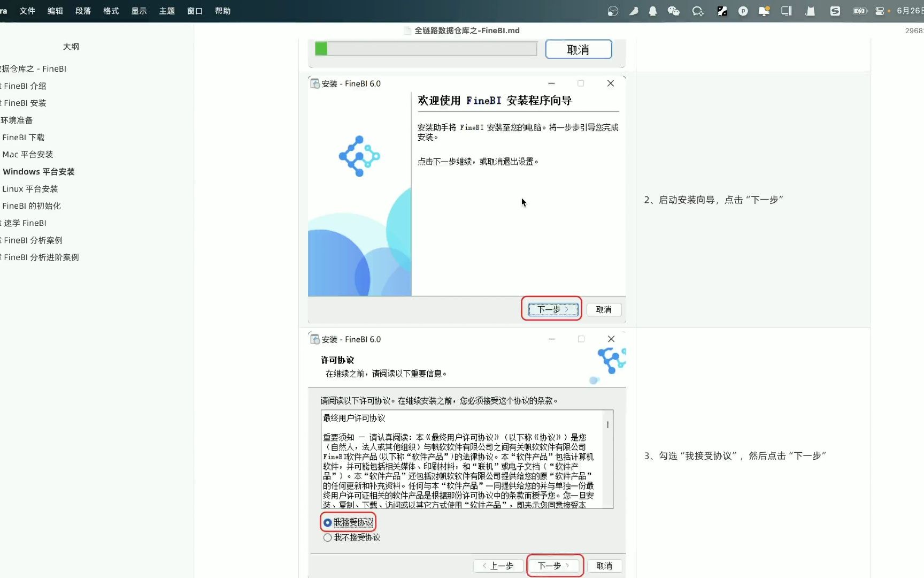This screenshot has width=924, height=578.
Task: Jump to FineBI 下载 in the outline
Action: pos(23,138)
